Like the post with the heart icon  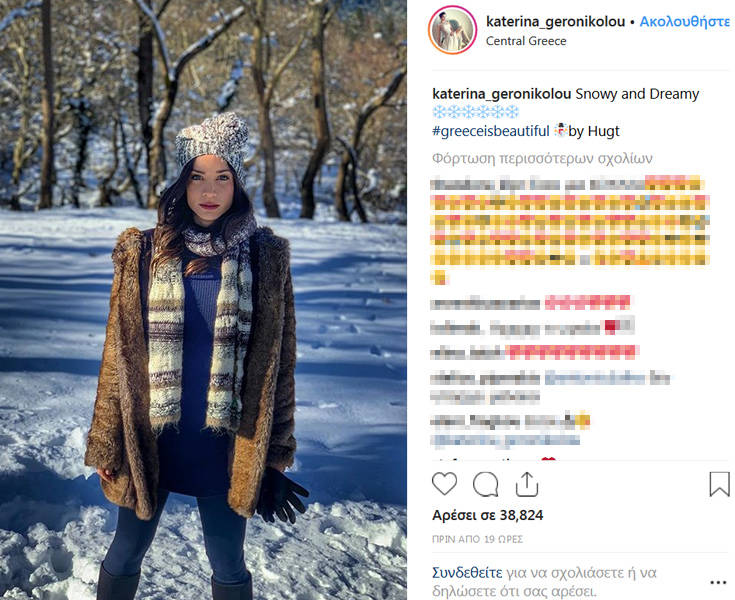point(444,484)
